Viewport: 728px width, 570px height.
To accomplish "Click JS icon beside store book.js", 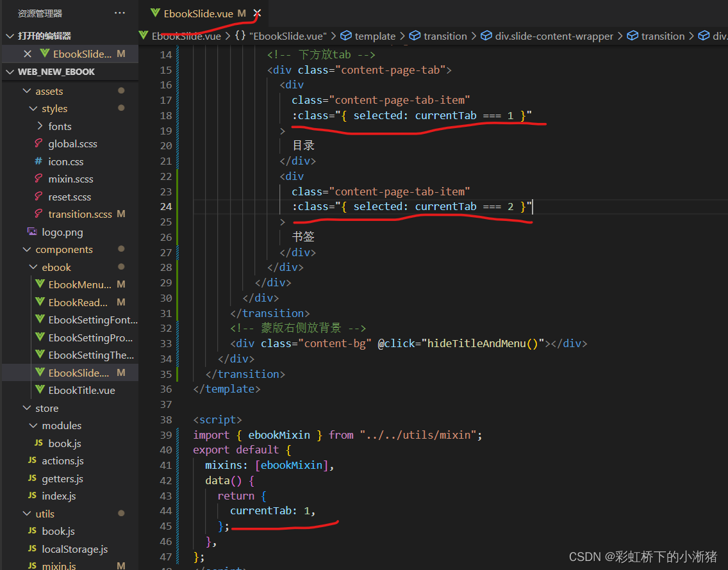I will click(x=38, y=443).
